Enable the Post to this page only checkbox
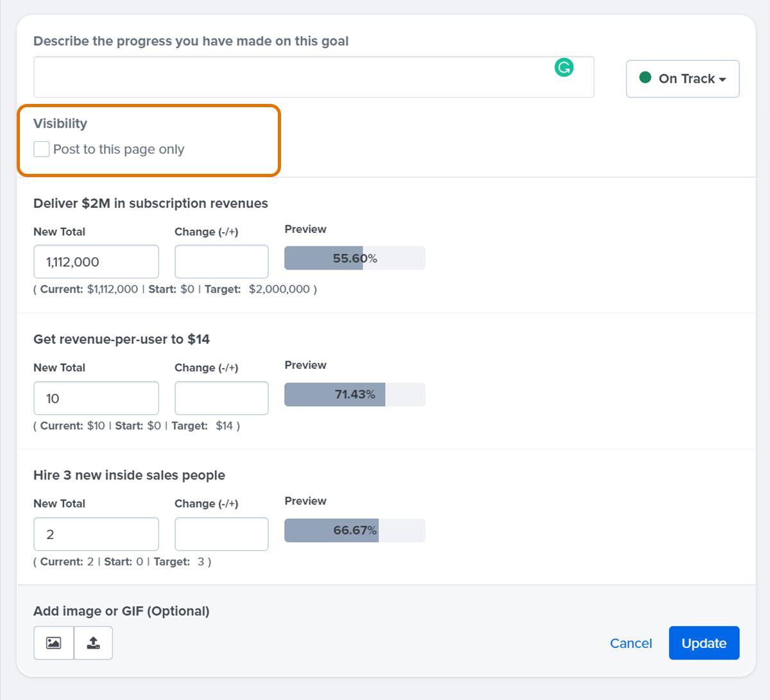Viewport: 770px width, 700px height. [x=41, y=148]
